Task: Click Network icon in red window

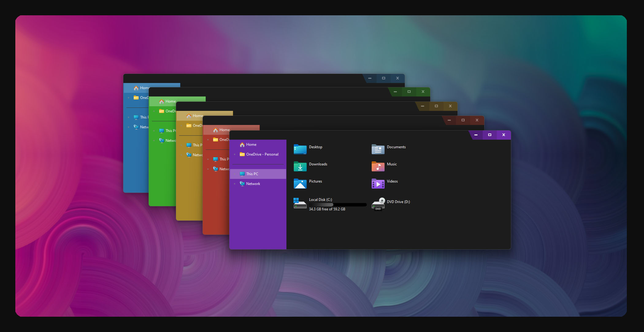Action: point(216,169)
